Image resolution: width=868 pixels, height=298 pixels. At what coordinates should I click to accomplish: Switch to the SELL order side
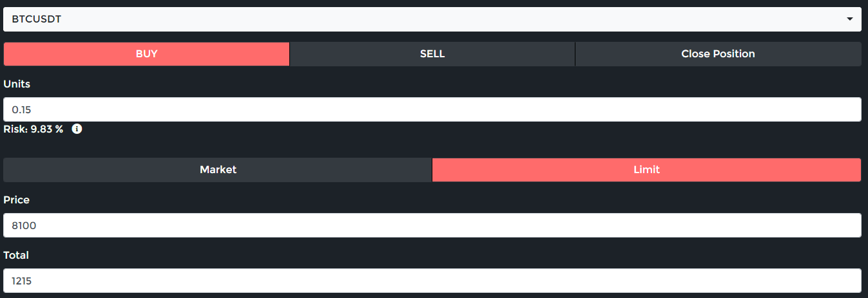point(432,54)
